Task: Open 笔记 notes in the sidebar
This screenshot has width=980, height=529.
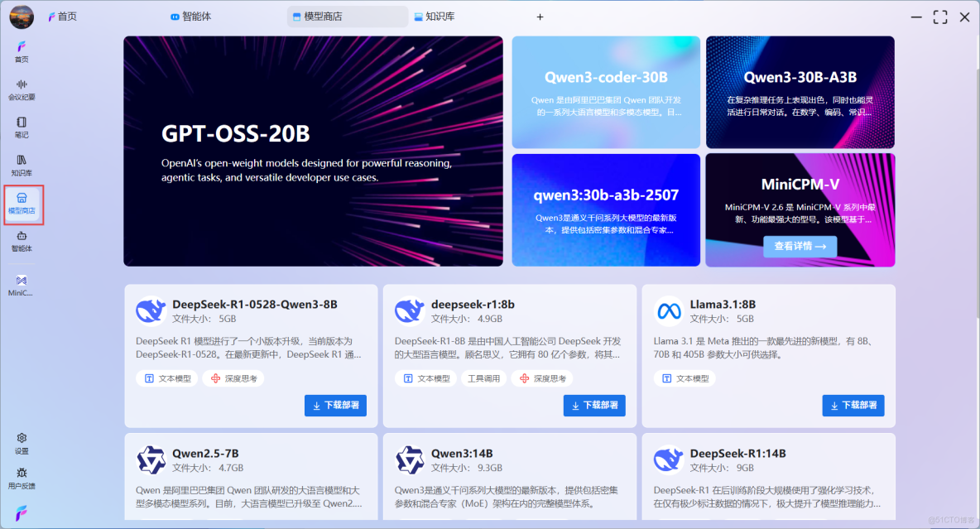Action: (22, 127)
